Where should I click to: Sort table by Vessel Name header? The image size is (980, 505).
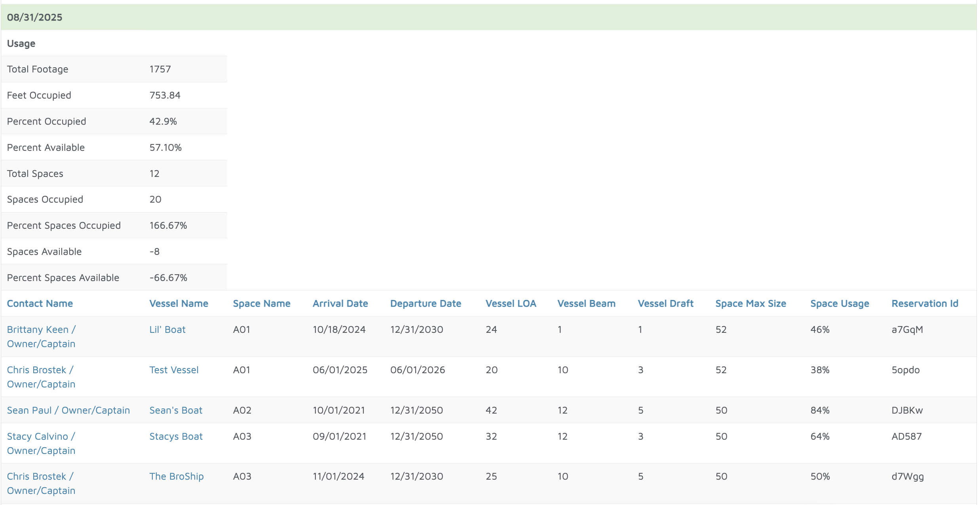click(x=179, y=304)
